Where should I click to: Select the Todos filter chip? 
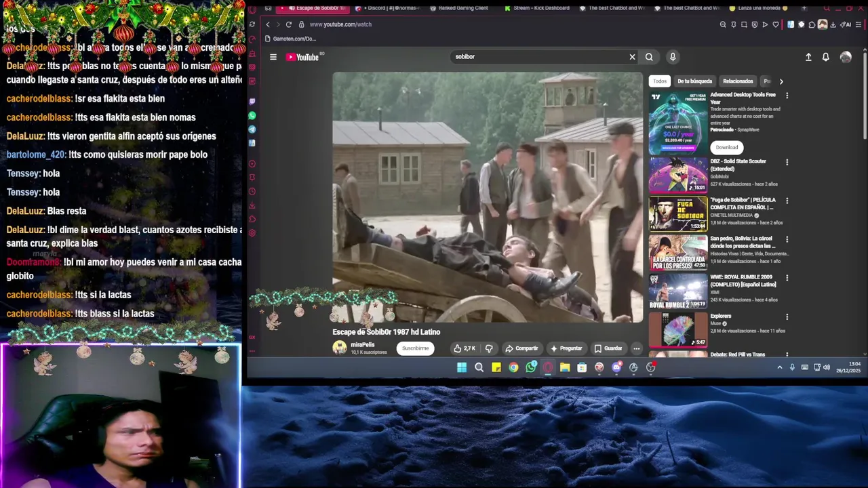660,81
